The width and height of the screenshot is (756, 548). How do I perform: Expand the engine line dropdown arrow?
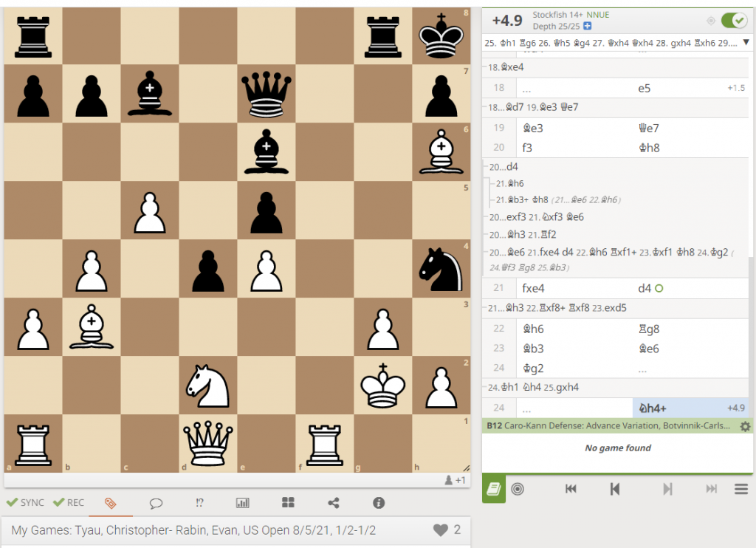(746, 42)
